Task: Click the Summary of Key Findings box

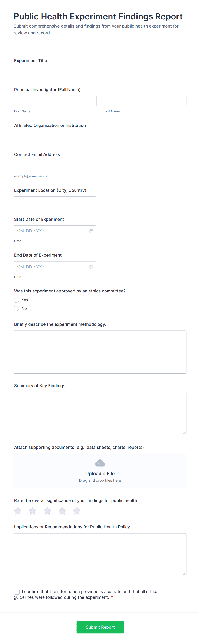Action: click(x=100, y=413)
